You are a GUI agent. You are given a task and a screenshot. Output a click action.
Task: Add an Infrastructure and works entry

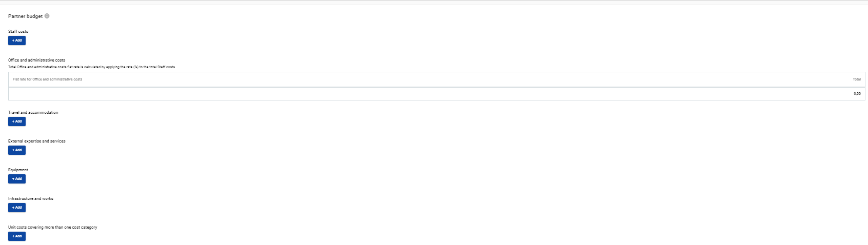click(x=17, y=208)
